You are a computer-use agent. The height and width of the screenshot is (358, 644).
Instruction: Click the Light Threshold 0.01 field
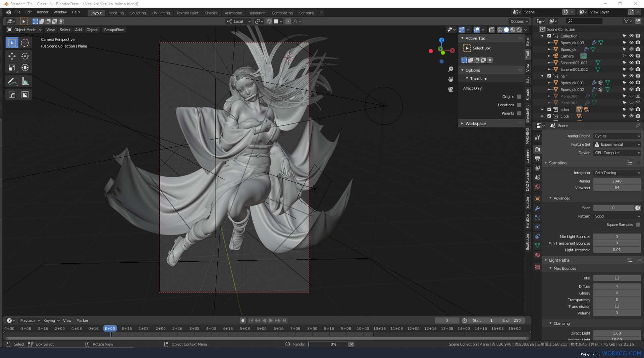tap(617, 250)
